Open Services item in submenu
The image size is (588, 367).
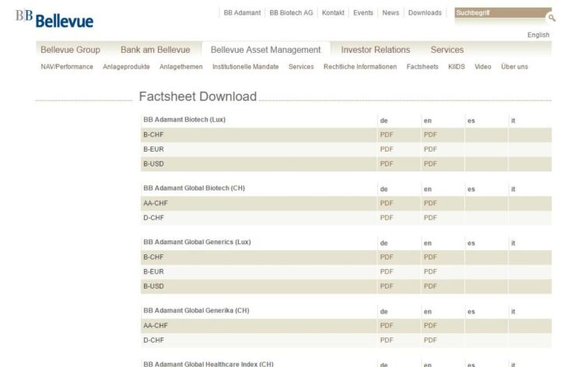301,67
